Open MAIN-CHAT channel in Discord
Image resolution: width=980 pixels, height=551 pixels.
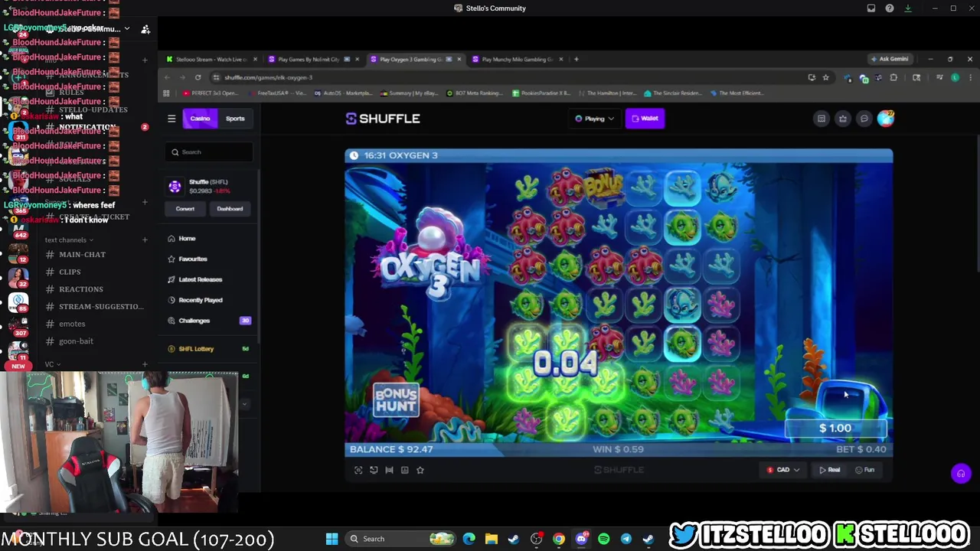[x=82, y=254]
